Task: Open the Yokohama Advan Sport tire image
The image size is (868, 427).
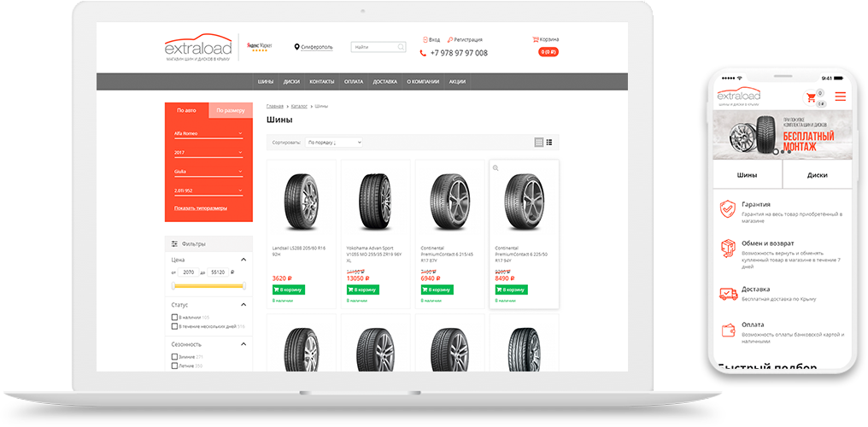Action: click(x=375, y=200)
